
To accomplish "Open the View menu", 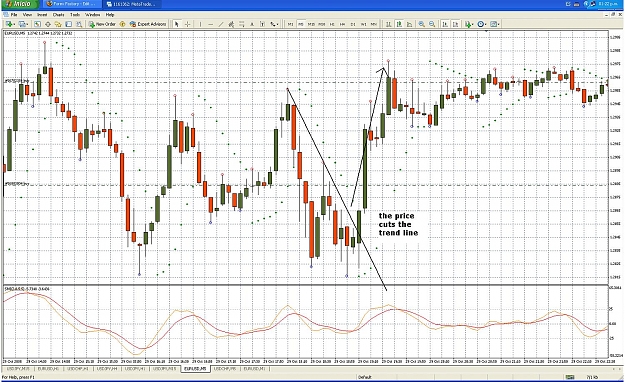I will 27,14.
